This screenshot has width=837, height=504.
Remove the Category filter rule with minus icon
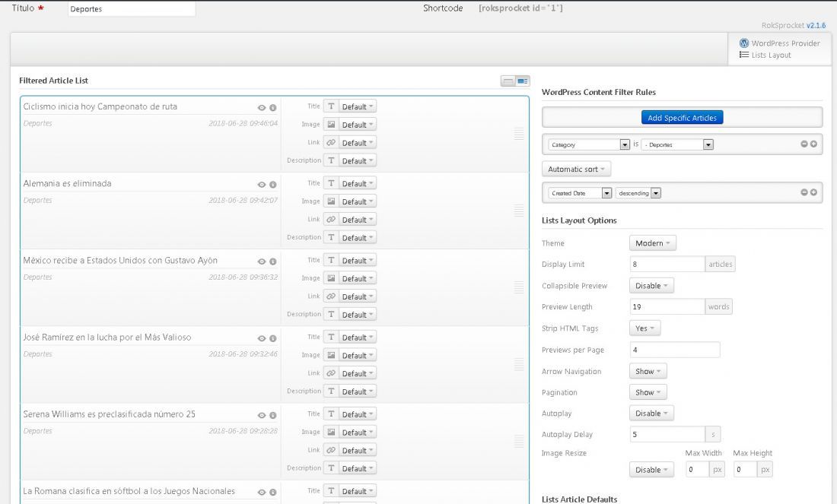pyautogui.click(x=804, y=144)
